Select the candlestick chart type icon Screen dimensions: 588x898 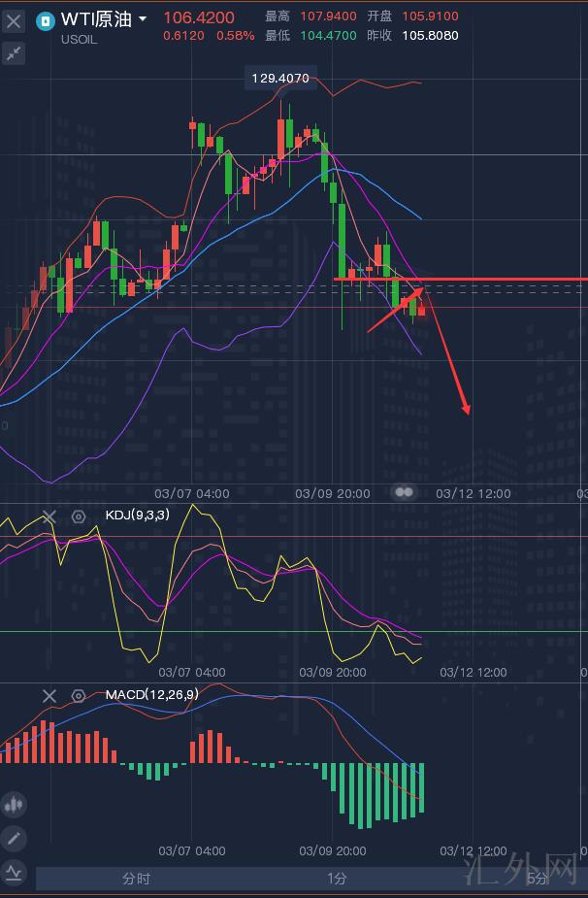(14, 805)
